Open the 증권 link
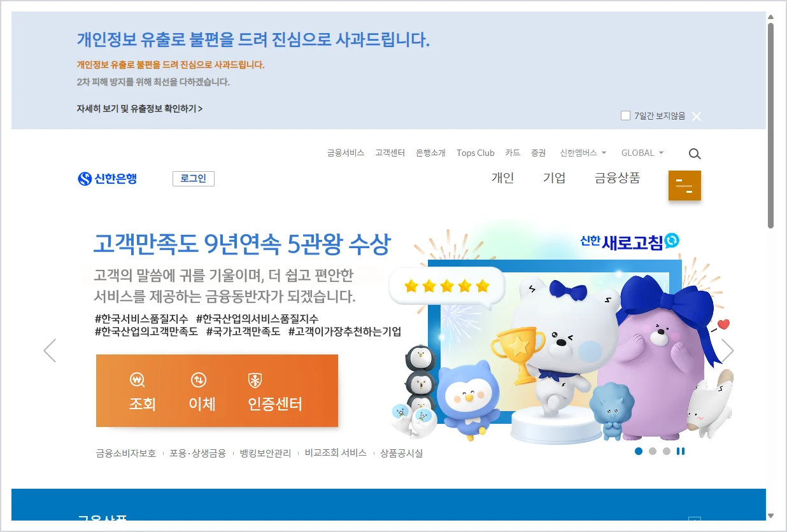787x532 pixels. (x=539, y=153)
